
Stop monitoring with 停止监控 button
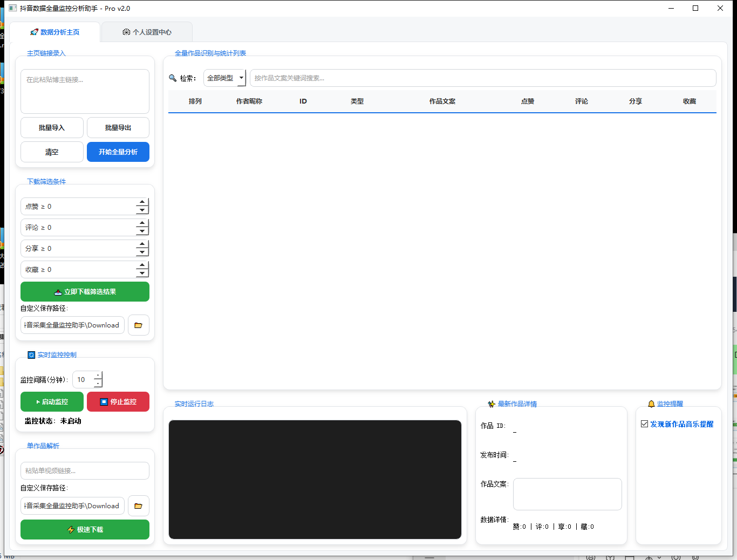click(118, 402)
